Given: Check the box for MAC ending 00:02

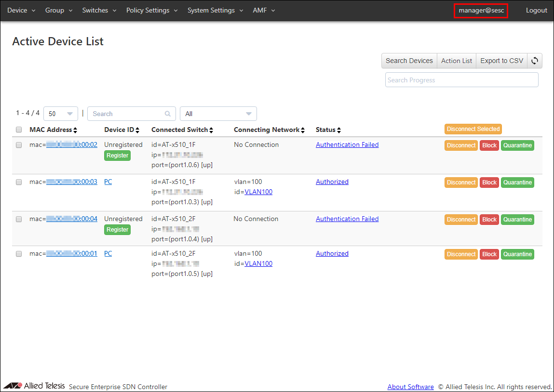Looking at the screenshot, I should pos(19,145).
